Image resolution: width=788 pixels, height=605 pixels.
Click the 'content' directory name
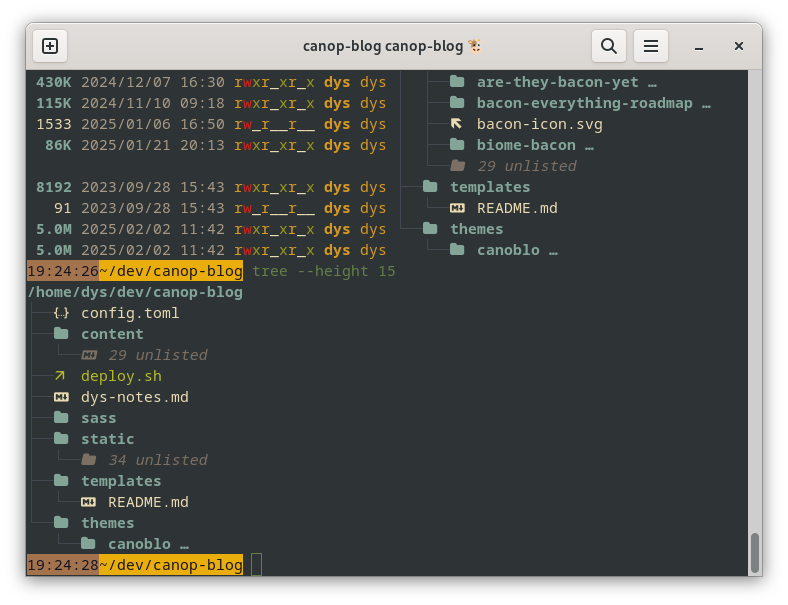[112, 334]
